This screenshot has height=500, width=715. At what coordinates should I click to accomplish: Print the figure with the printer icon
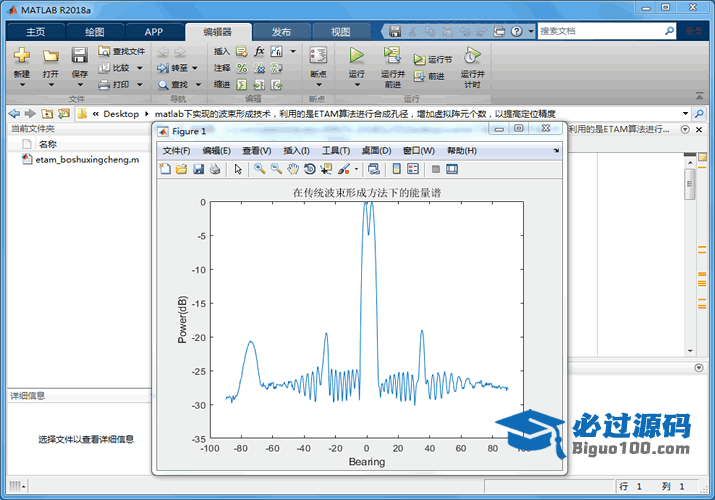click(215, 169)
